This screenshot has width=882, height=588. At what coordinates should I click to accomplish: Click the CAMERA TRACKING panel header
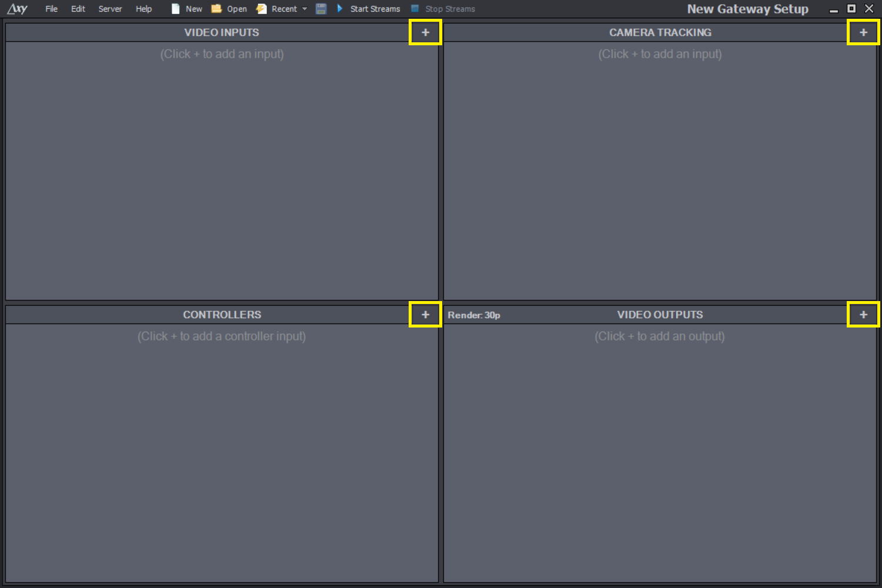(660, 32)
